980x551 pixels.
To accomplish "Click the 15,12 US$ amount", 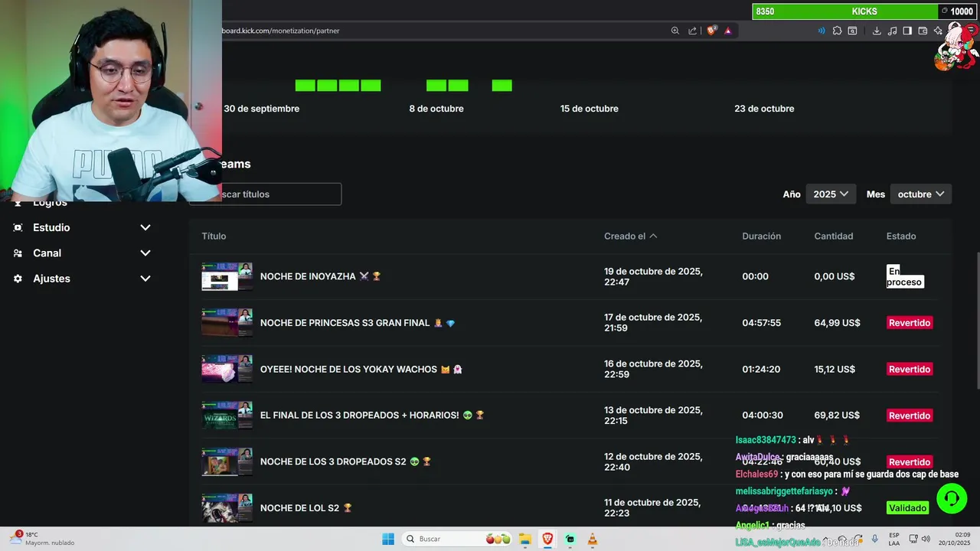I will 835,369.
